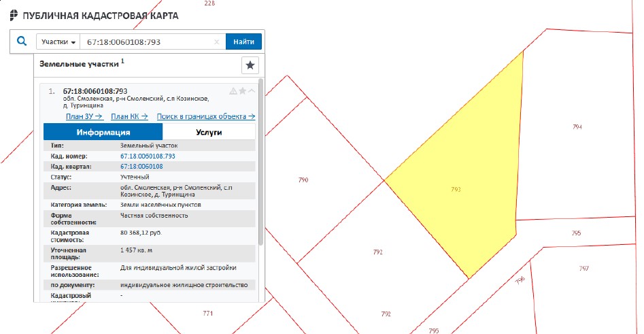Switch to the Услуги tab
This screenshot has width=644, height=334.
[x=209, y=132]
